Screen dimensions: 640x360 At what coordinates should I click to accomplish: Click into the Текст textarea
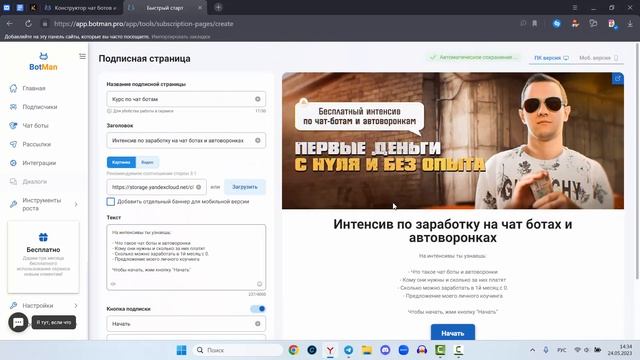click(186, 257)
